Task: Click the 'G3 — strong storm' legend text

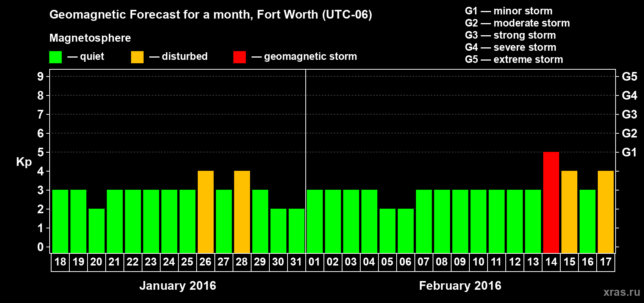Action: point(510,35)
